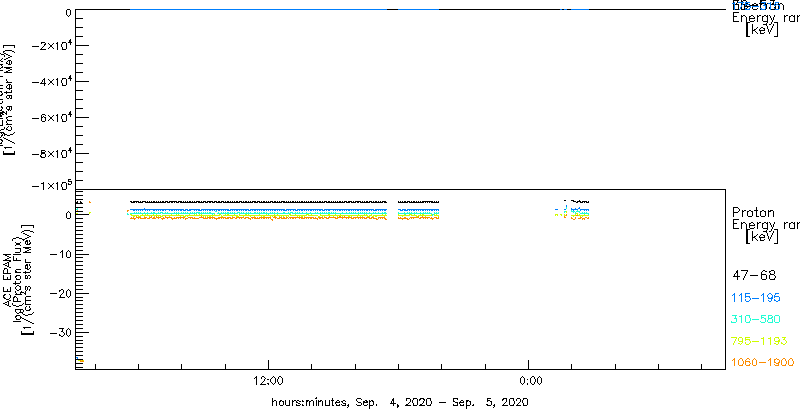Click the 0:00 time axis label
800x410 pixels.
529,381
